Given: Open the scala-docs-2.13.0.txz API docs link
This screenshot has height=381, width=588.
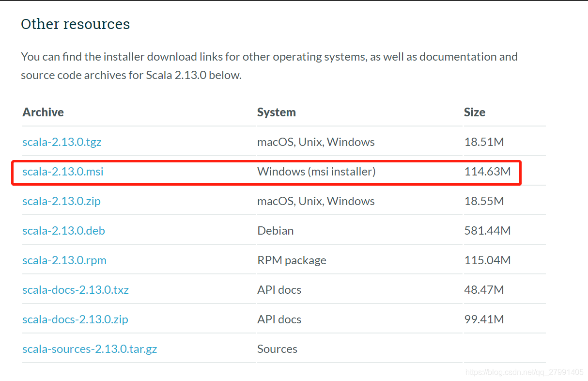Looking at the screenshot, I should coord(76,289).
